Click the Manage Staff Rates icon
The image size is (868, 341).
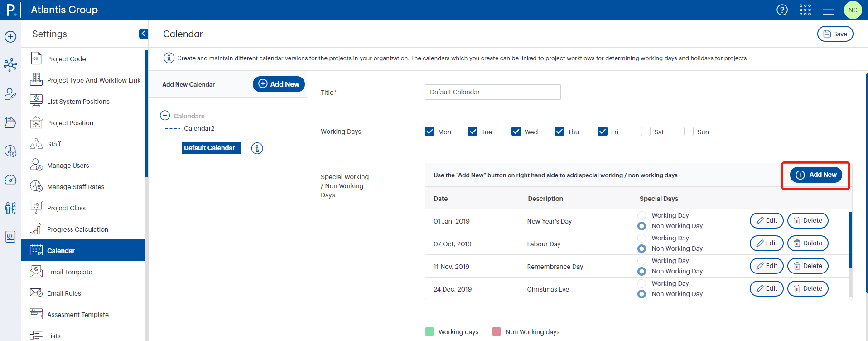click(x=36, y=186)
